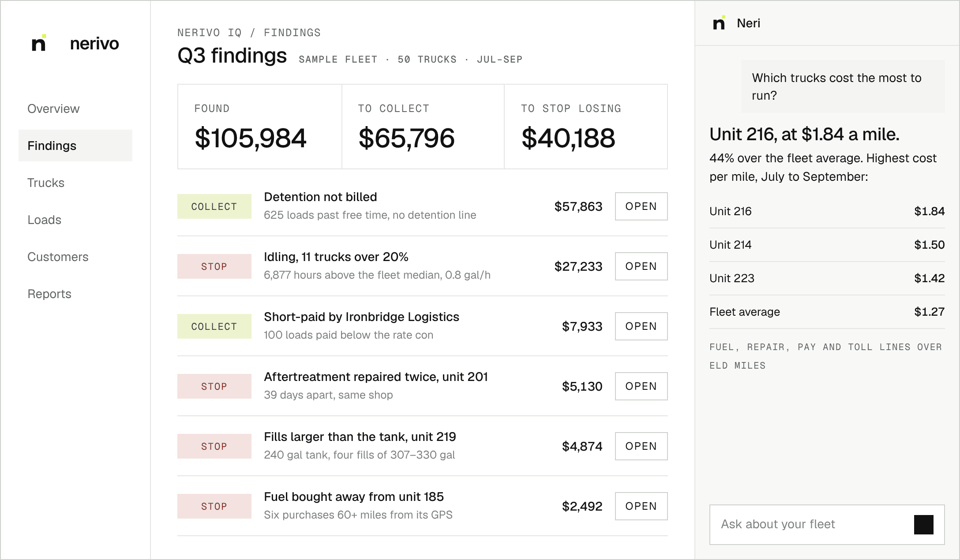
Task: Click the 'Which trucks cost the most' message
Action: 843,86
